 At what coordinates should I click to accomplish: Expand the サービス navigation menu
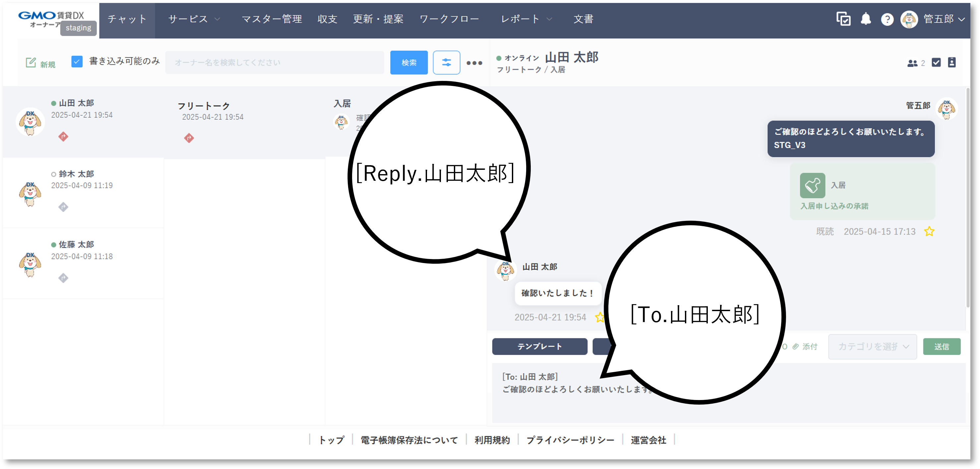(x=193, y=19)
